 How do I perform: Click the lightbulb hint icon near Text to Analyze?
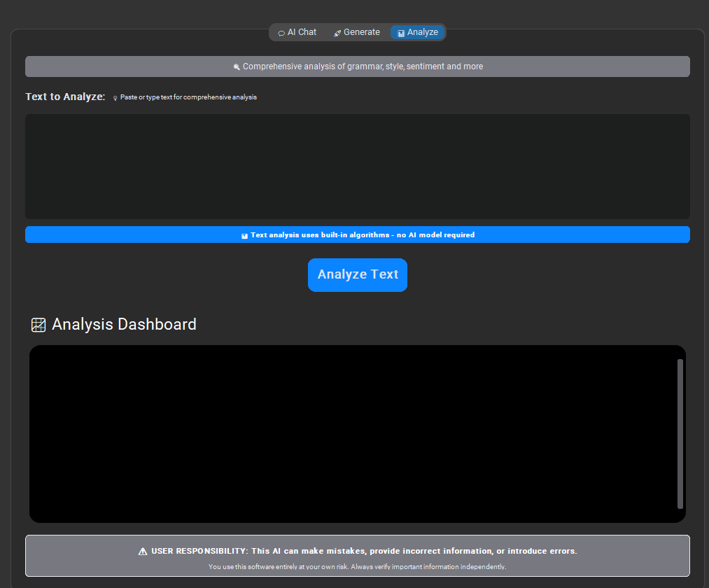[x=115, y=98]
